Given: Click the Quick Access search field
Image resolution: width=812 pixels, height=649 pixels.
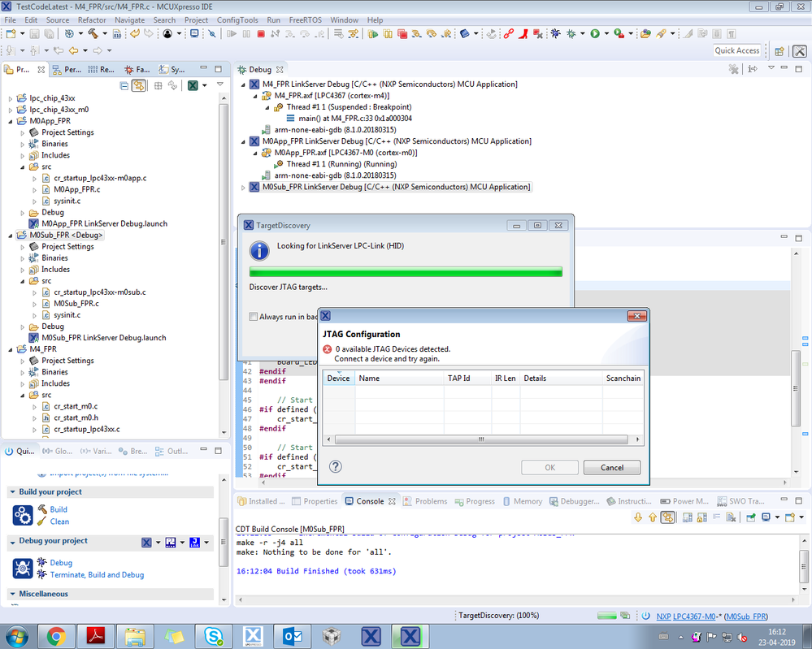Looking at the screenshot, I should click(x=737, y=50).
